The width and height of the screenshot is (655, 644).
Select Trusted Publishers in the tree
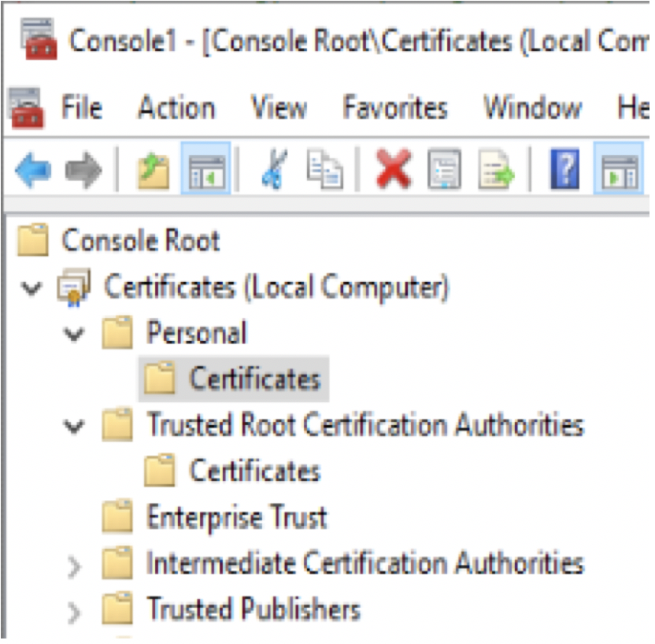(x=253, y=609)
